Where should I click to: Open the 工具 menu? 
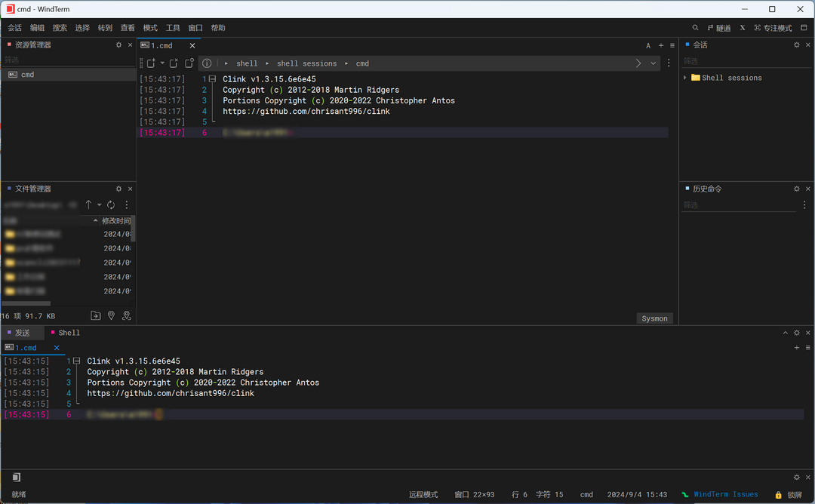coord(173,28)
